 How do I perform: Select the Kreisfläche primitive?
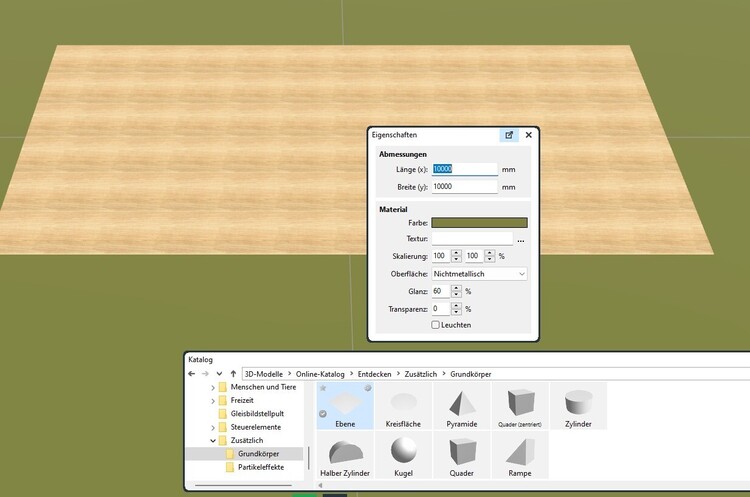tap(403, 406)
